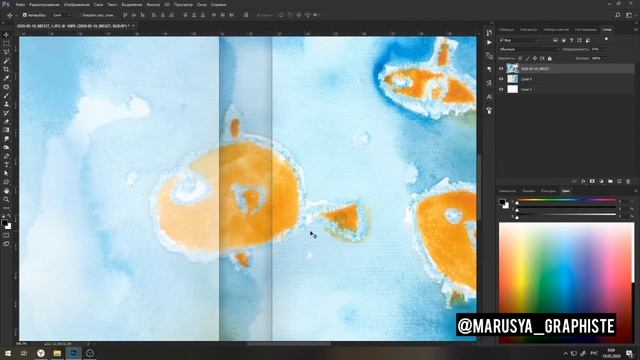This screenshot has width=640, height=360.
Task: Select the Crop tool
Action: point(6,69)
